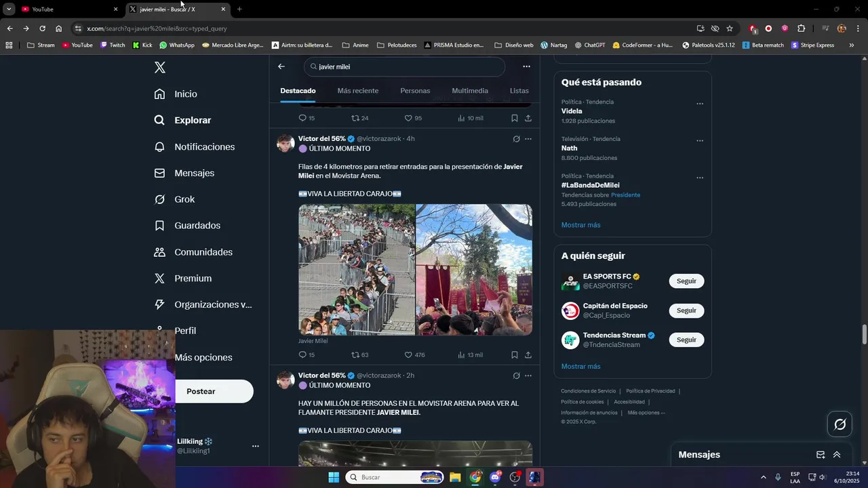This screenshot has width=868, height=488.
Task: Open Guardados bookmarks in sidebar
Action: pos(187,225)
